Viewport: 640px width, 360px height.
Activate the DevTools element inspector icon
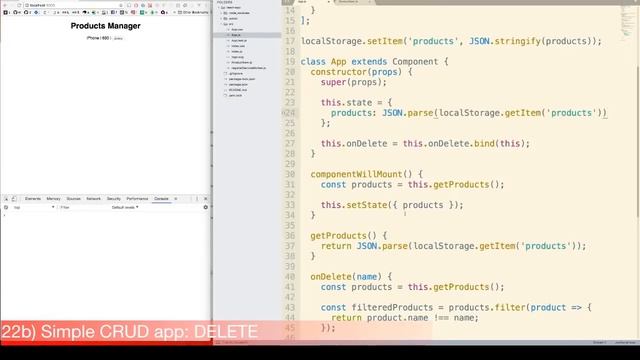[6, 199]
